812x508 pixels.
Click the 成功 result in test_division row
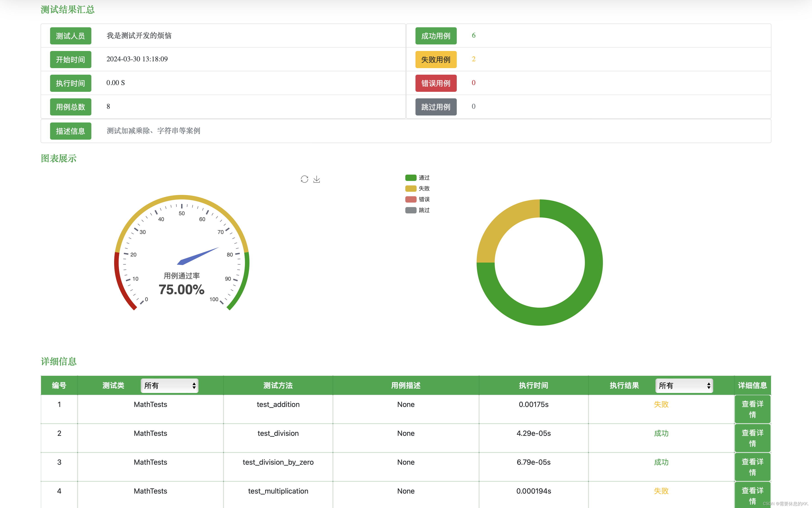tap(661, 433)
